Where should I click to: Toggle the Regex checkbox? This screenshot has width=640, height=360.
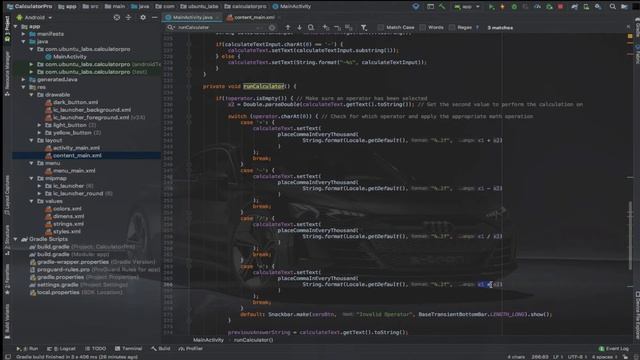pos(452,27)
